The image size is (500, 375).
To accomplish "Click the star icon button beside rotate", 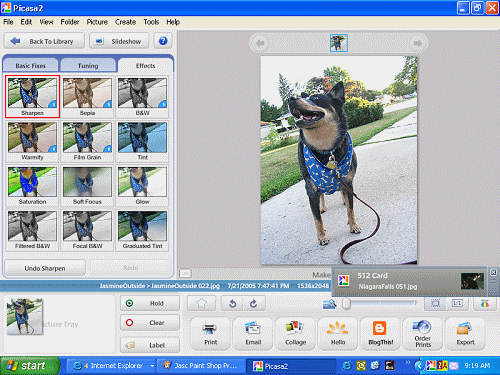I will pyautogui.click(x=201, y=303).
